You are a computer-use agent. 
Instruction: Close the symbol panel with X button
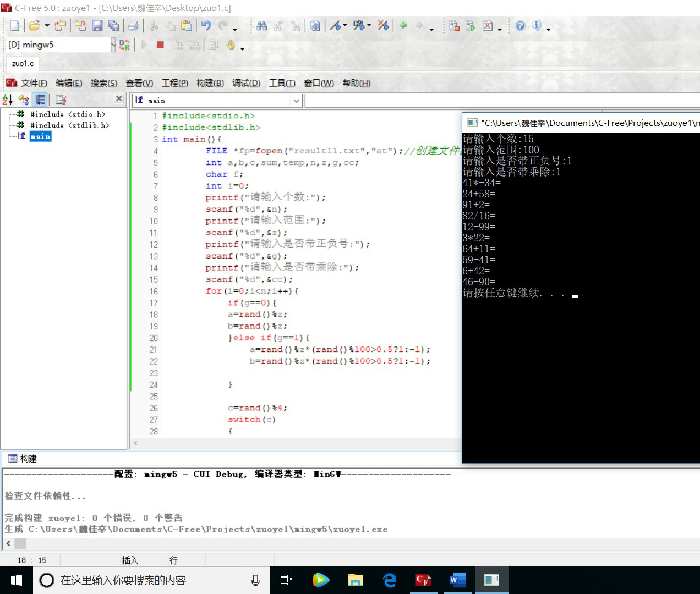[x=119, y=98]
